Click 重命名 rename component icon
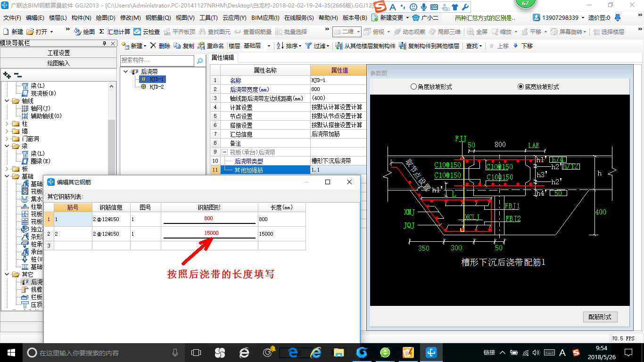 point(211,46)
